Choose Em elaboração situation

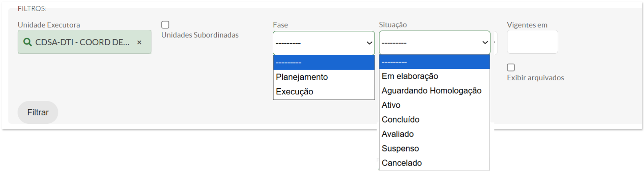[410, 76]
